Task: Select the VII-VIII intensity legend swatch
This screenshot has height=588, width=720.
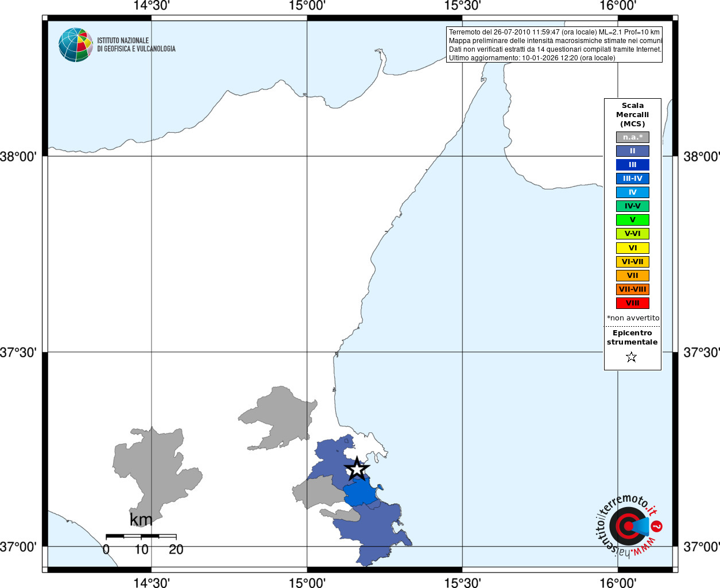Action: [633, 289]
